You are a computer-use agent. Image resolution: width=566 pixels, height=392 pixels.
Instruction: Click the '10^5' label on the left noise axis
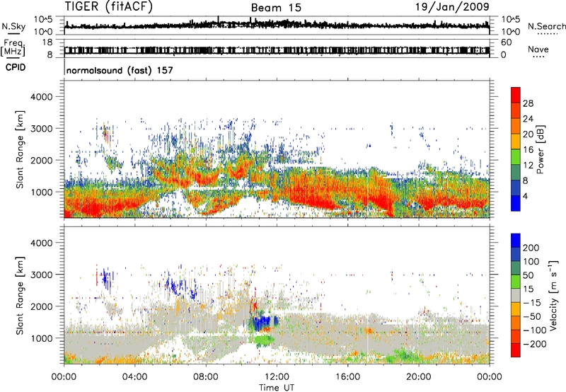[43, 20]
